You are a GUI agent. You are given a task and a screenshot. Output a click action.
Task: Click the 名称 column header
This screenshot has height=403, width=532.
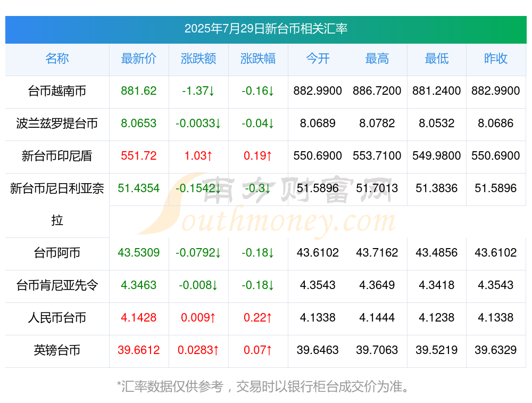(57, 59)
